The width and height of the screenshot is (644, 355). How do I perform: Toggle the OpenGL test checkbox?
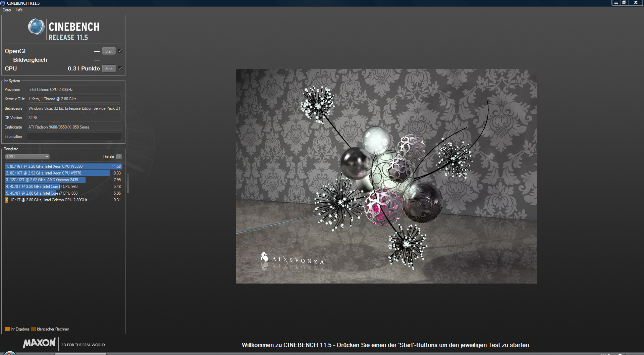pyautogui.click(x=120, y=51)
